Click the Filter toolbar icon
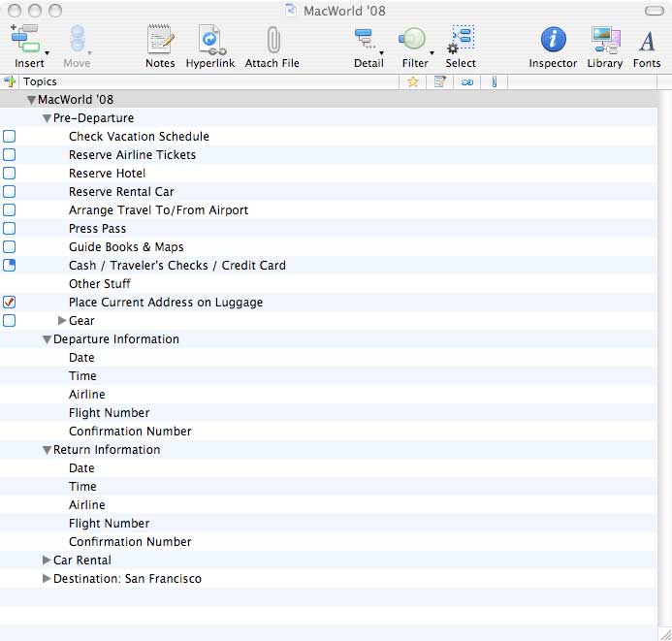The width and height of the screenshot is (672, 641). pos(412,39)
